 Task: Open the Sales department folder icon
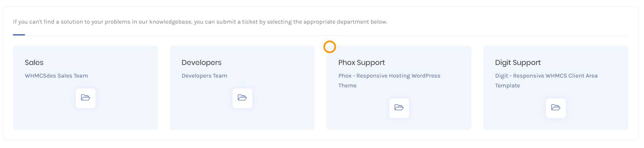tap(86, 98)
